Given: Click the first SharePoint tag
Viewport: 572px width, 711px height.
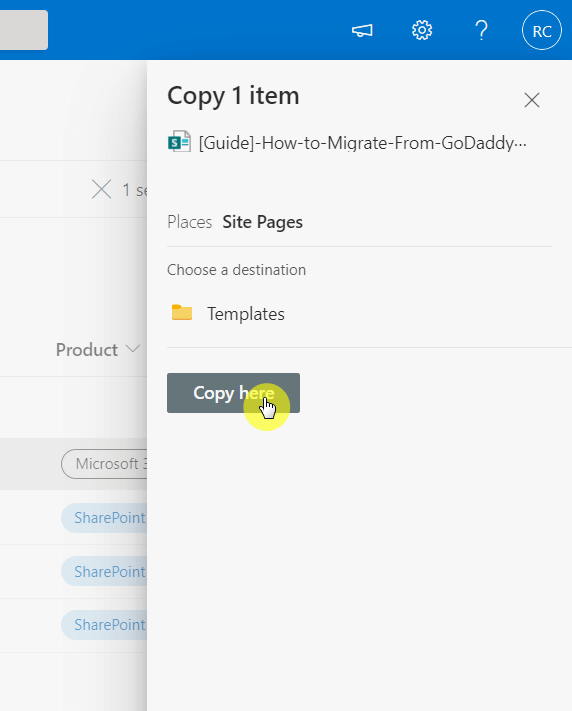Looking at the screenshot, I should click(104, 518).
